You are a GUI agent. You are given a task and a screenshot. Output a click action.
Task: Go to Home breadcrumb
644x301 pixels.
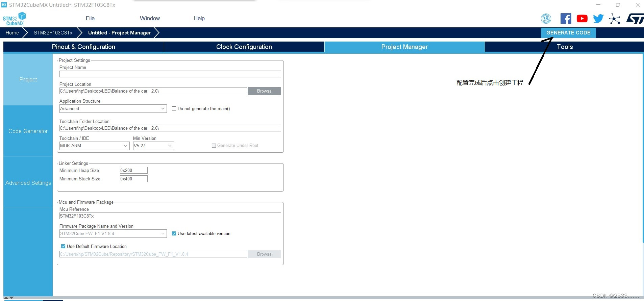12,33
